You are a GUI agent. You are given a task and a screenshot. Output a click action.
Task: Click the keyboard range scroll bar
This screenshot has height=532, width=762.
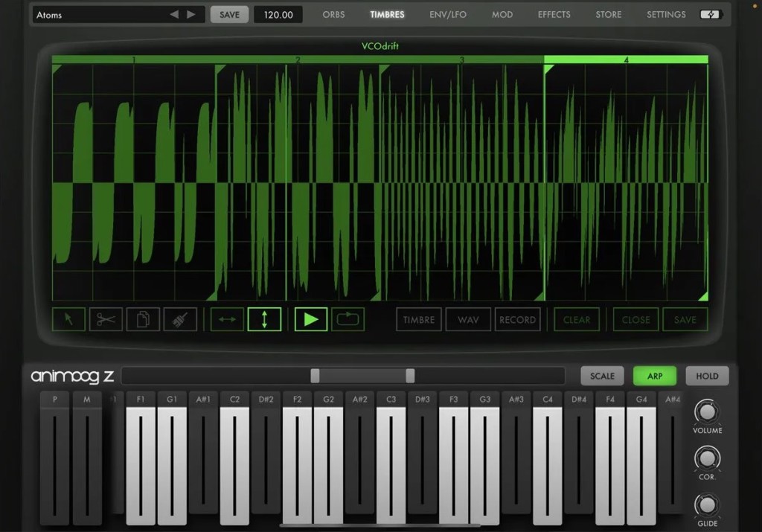[x=362, y=376]
